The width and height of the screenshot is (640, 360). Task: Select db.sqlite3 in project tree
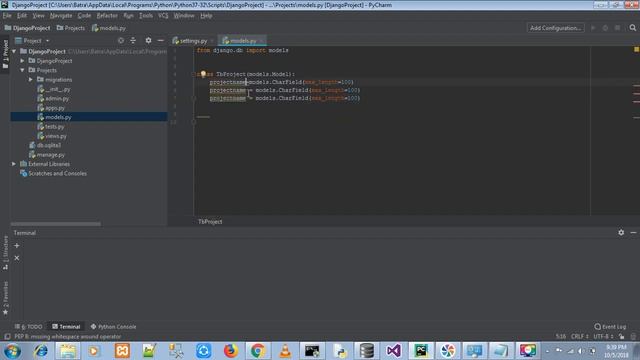click(x=45, y=145)
